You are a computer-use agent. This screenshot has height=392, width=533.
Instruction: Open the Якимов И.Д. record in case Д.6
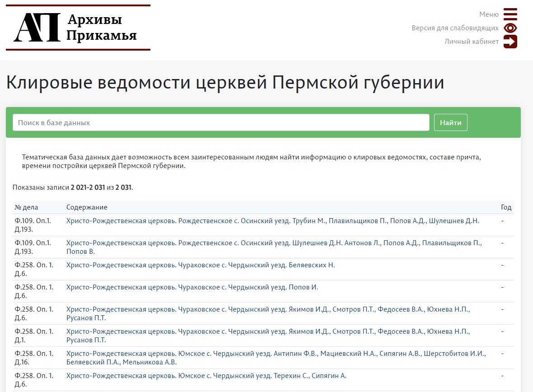[x=268, y=309]
